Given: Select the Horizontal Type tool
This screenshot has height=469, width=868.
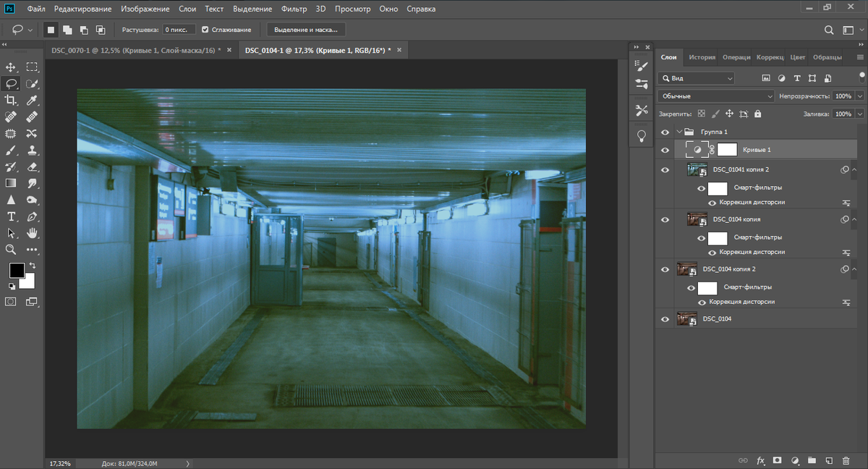Looking at the screenshot, I should [11, 216].
